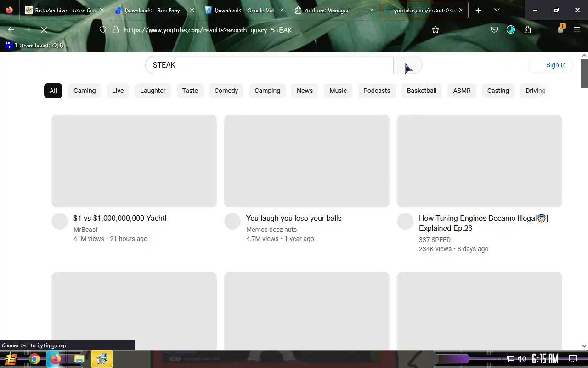Open File Explorer from the taskbar

pyautogui.click(x=79, y=359)
